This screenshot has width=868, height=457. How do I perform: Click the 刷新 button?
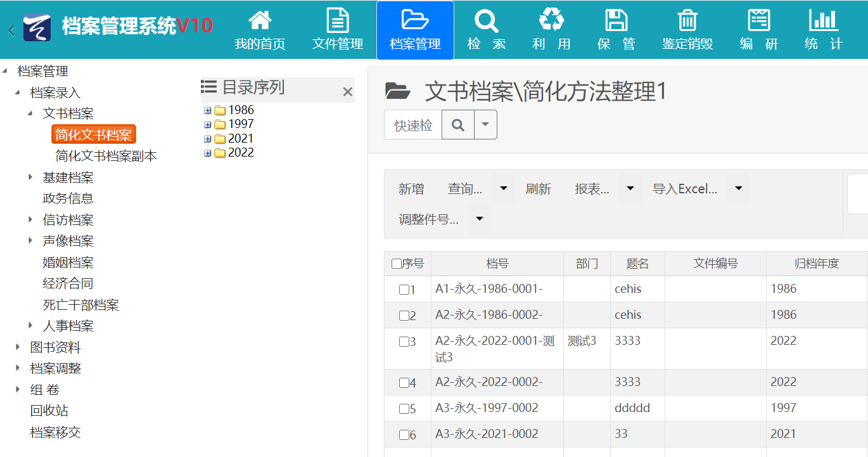(538, 189)
